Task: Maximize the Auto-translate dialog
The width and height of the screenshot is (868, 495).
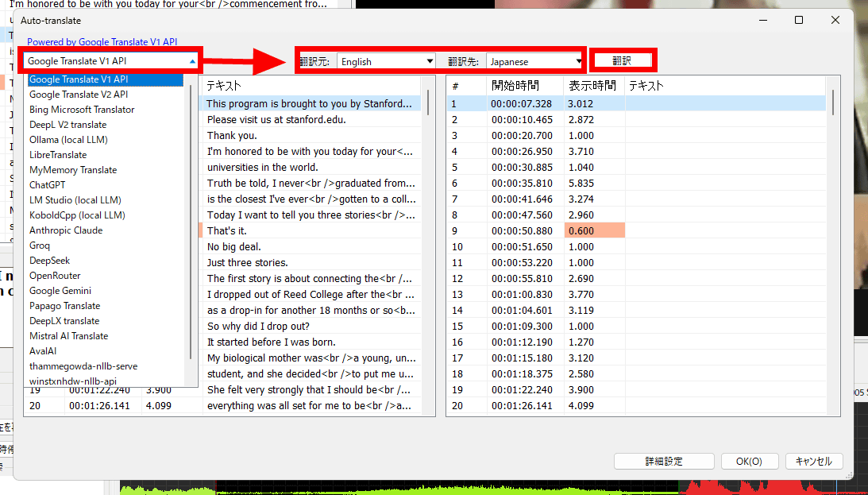Action: pos(799,20)
